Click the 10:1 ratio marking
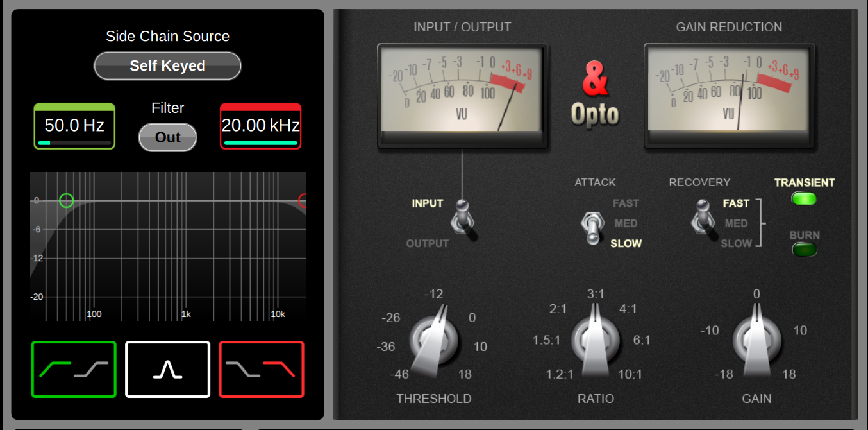This screenshot has width=868, height=430. pyautogui.click(x=630, y=374)
